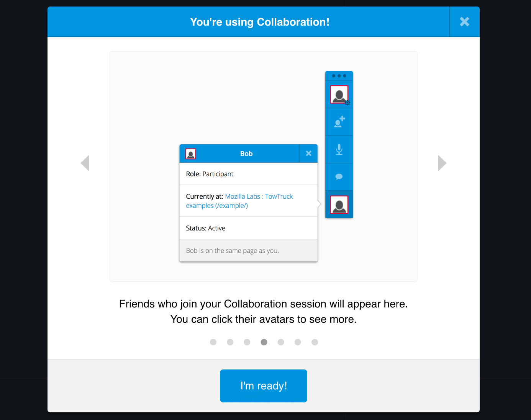531x420 pixels.
Task: Open the profile settings gear on your avatar
Action: pos(347,103)
